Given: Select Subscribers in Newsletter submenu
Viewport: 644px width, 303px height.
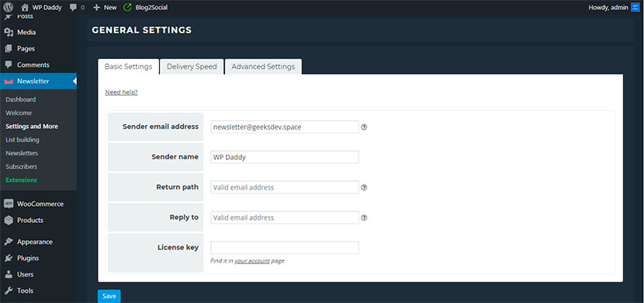Looking at the screenshot, I should pos(22,166).
